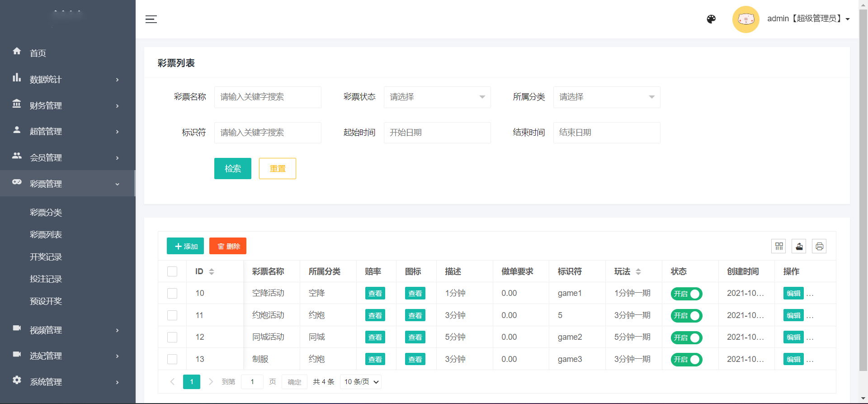The height and width of the screenshot is (404, 868).
Task: Open the 彩票状态 dropdown
Action: tap(437, 97)
